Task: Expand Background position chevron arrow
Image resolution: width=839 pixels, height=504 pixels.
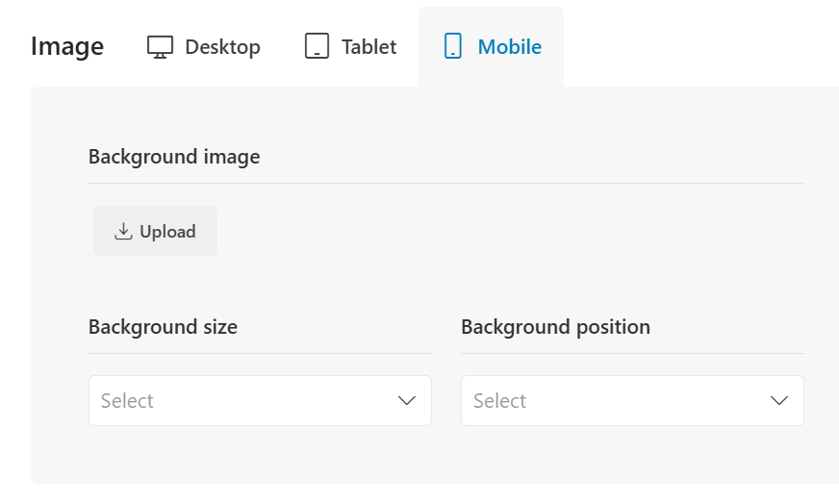Action: [779, 401]
